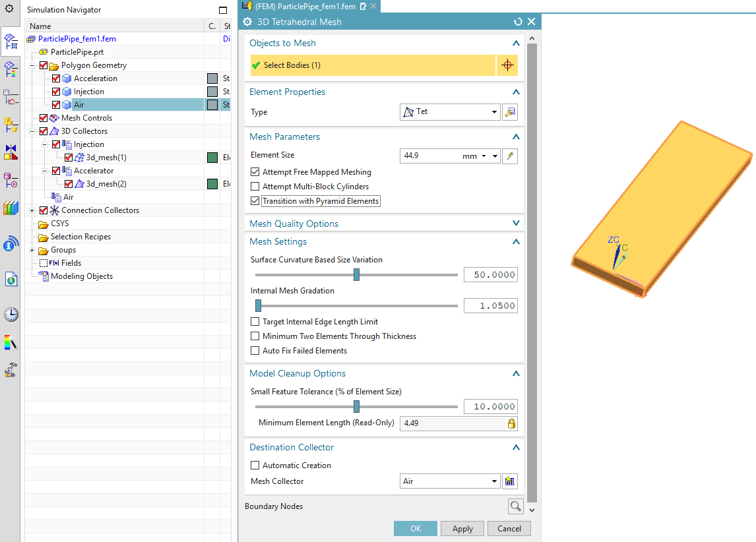Open the element Type dropdown
756x542 pixels.
(450, 112)
